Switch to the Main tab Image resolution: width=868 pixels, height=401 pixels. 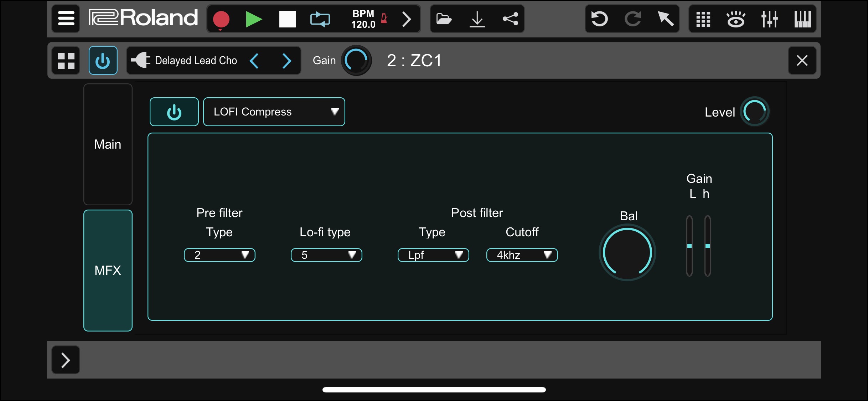tap(108, 144)
